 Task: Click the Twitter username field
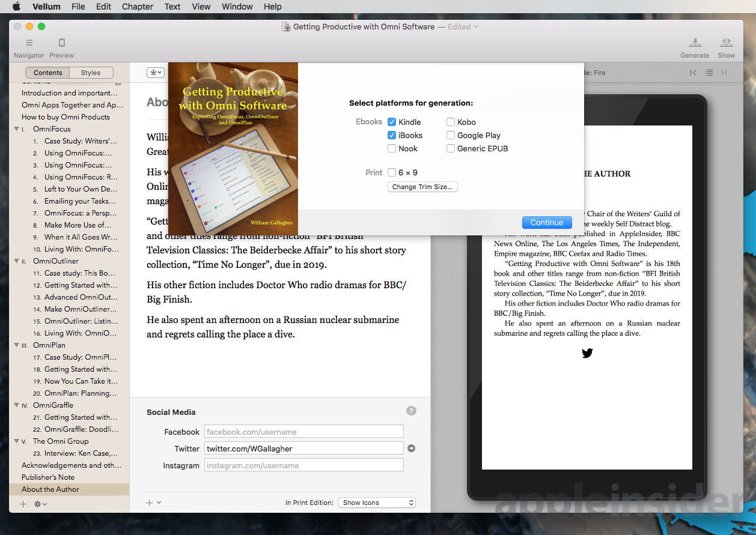pyautogui.click(x=304, y=448)
